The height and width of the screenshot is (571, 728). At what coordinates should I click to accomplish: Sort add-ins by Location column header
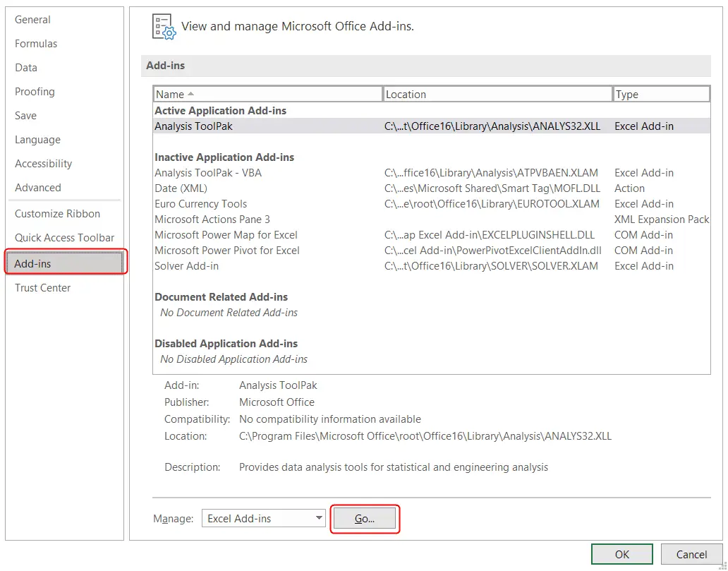tap(498, 95)
